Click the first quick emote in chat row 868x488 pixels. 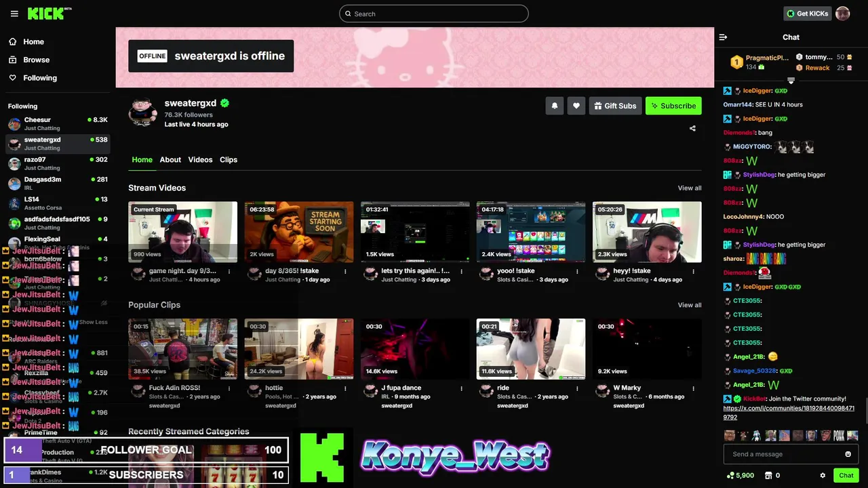point(730,436)
